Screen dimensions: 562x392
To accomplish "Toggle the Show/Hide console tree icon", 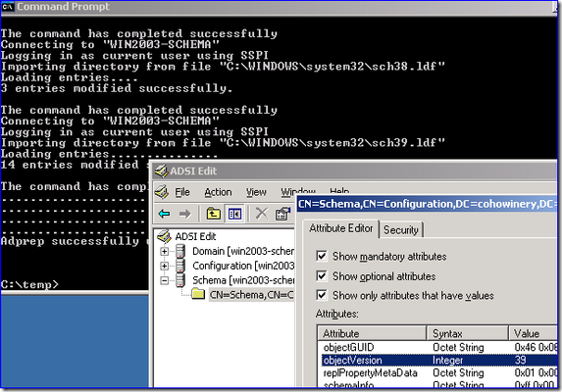I will (x=234, y=214).
